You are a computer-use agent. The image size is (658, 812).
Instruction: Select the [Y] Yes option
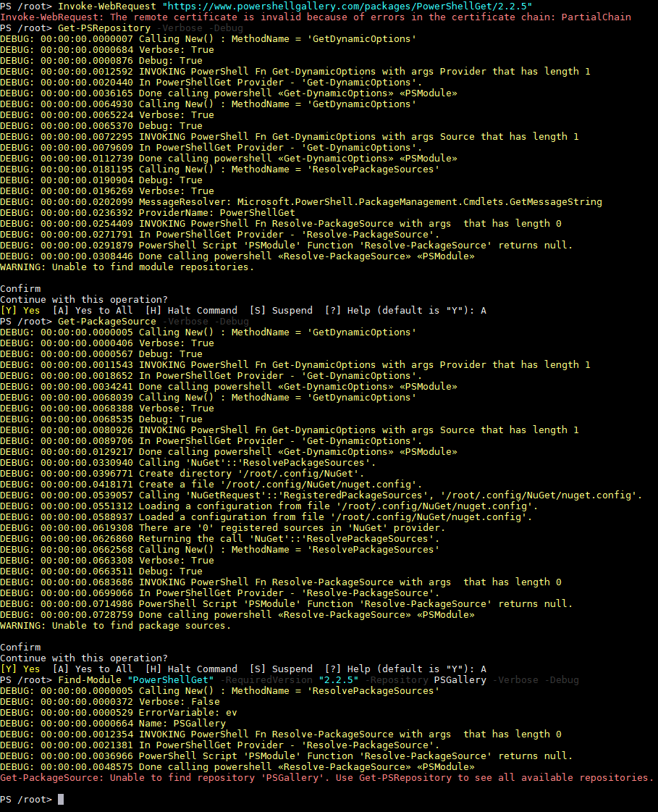[21, 310]
